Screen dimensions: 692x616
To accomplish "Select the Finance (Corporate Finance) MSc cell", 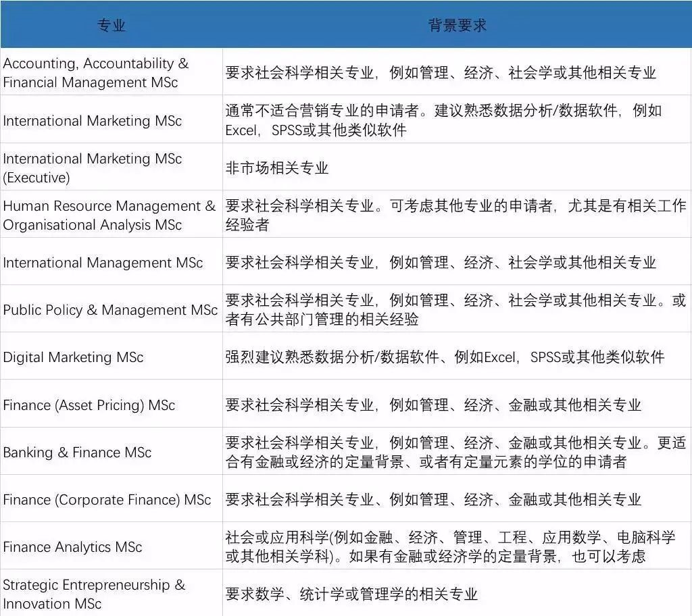I will [107, 500].
